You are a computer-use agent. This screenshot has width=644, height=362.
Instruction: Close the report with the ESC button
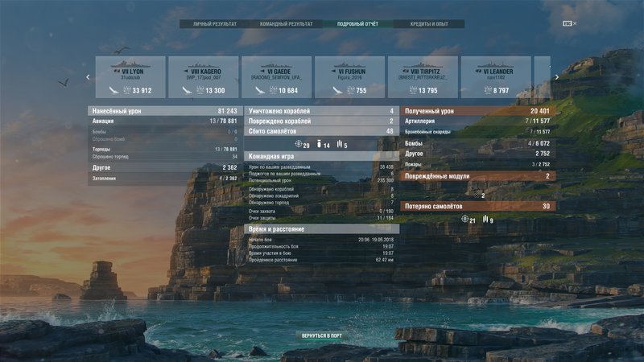[570, 23]
